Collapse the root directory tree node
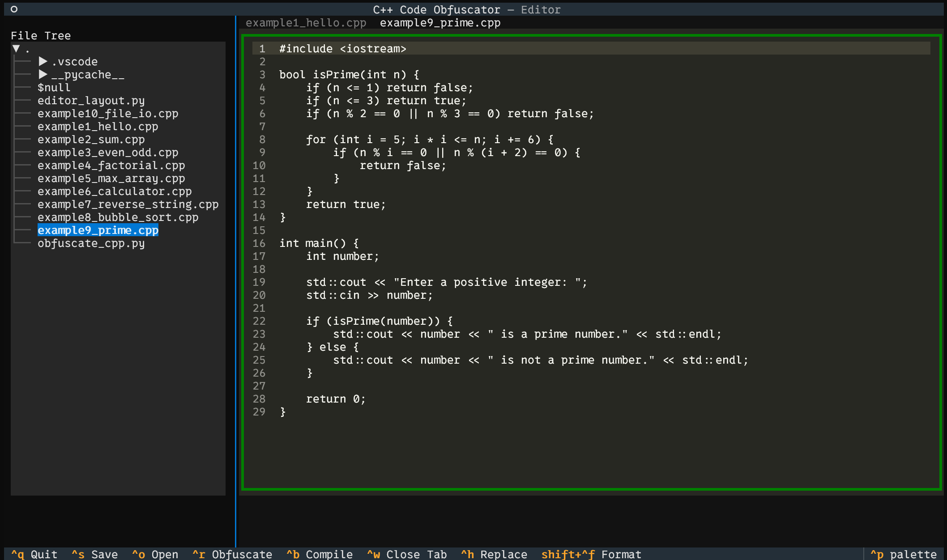 click(x=17, y=49)
